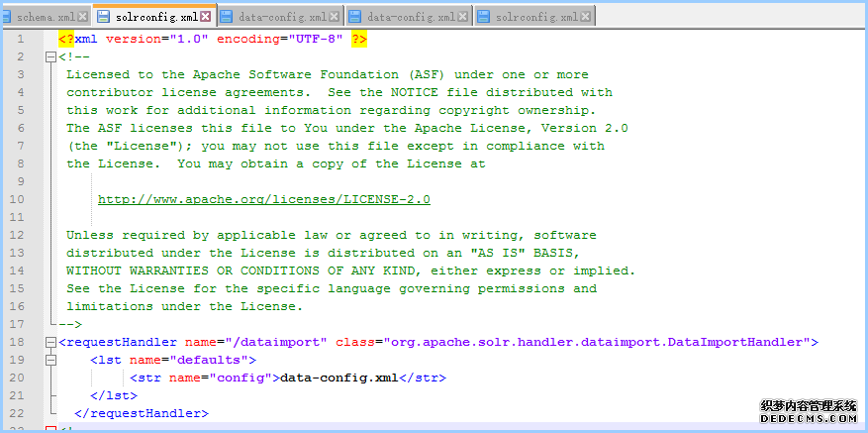Click line number 1 in the margin

22,39
